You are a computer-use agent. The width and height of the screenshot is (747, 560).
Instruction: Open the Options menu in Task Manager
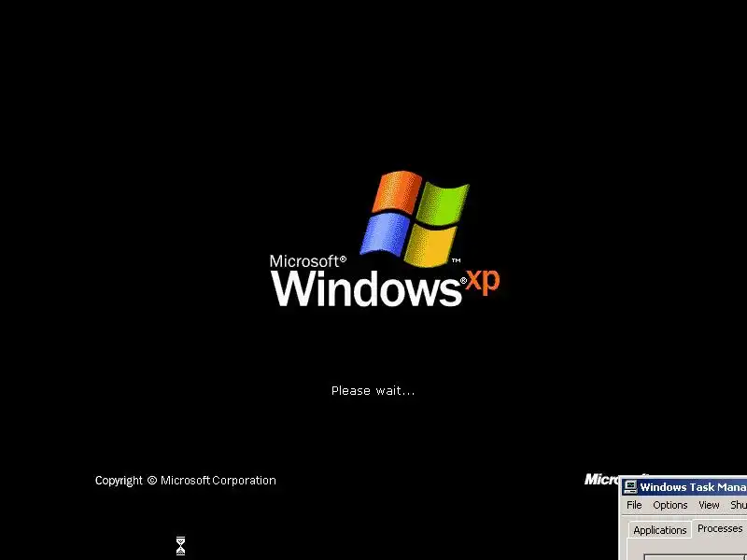click(669, 505)
